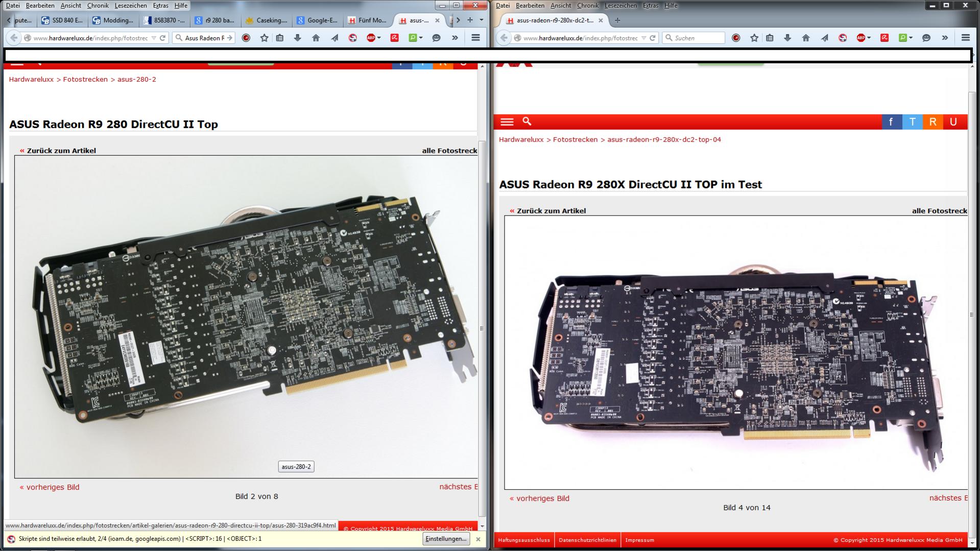Show bookmarks list in right Firefox window
The height and width of the screenshot is (551, 980).
[x=770, y=38]
